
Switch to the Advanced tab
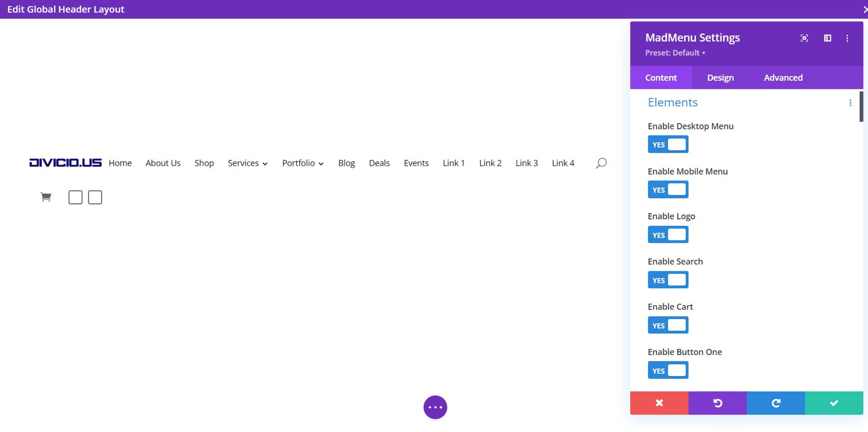coord(783,78)
